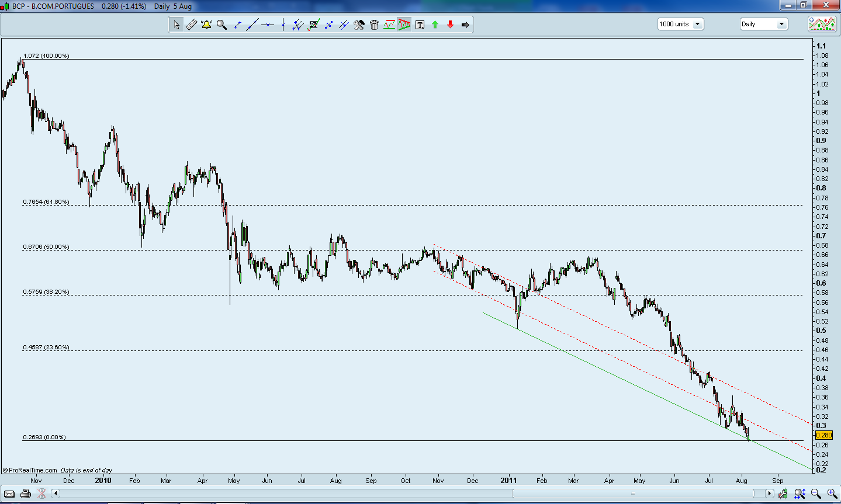The image size is (841, 504).
Task: Open the wrench and hammer settings tool
Action: [359, 25]
